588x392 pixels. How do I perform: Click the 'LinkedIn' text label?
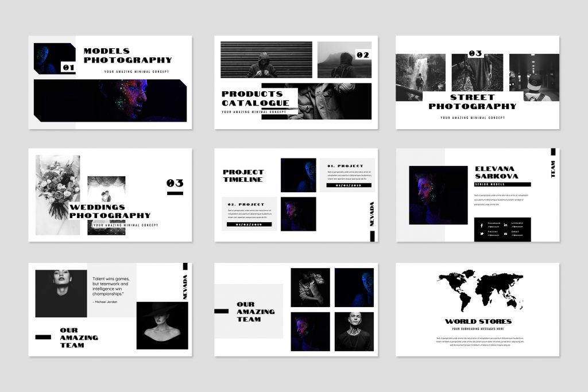517,223
